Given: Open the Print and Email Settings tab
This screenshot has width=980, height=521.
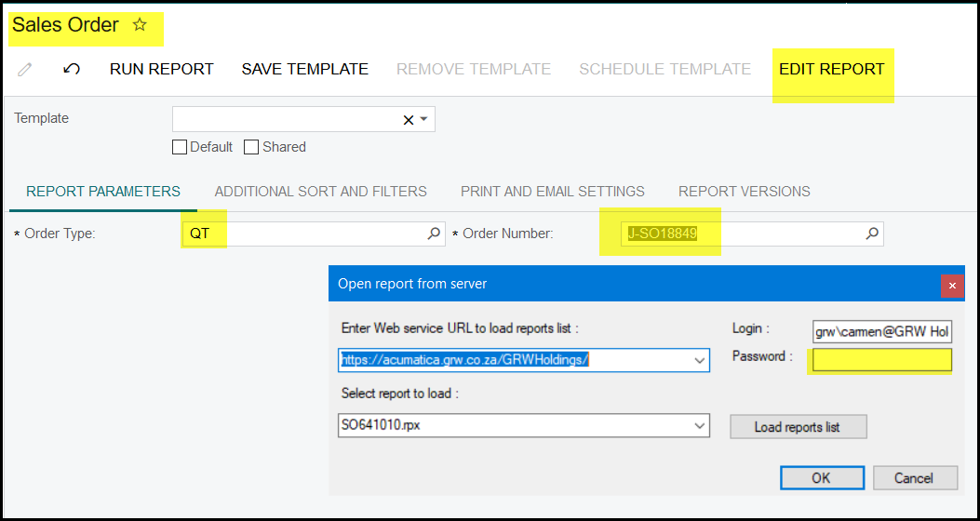Looking at the screenshot, I should pos(552,192).
